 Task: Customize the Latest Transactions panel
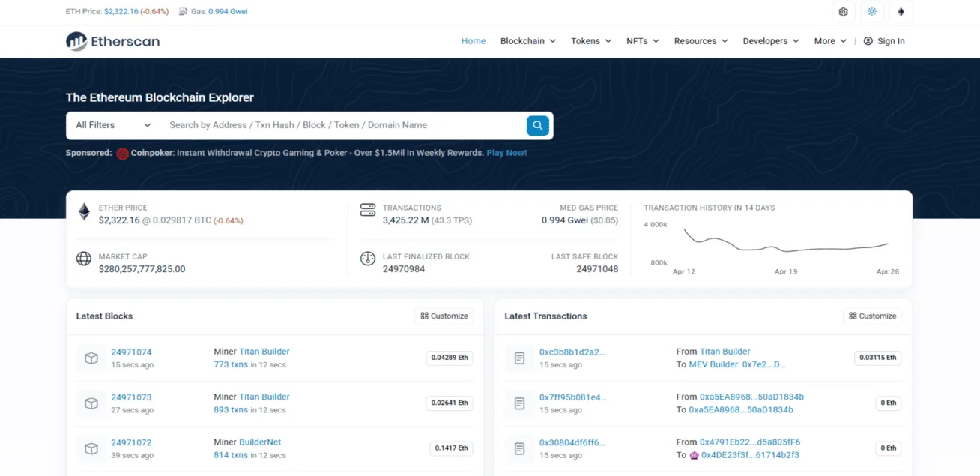point(873,316)
